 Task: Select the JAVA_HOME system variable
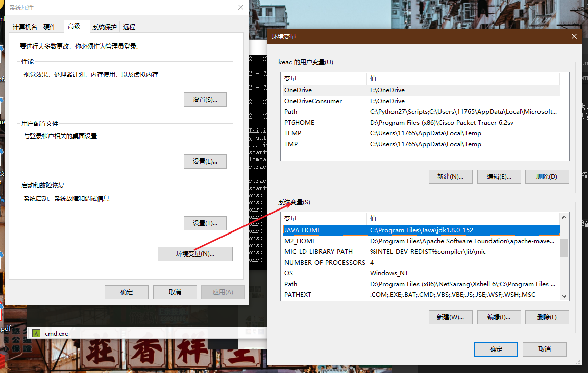(421, 230)
